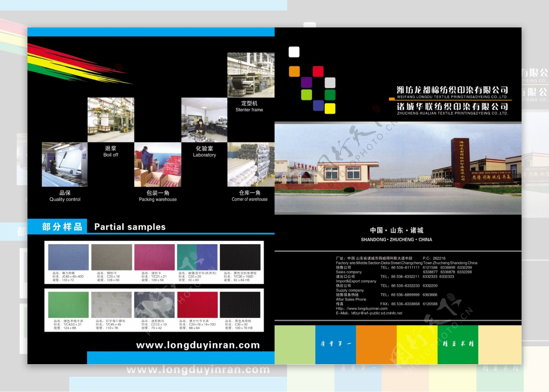Click the 'Stenter frame' caption
Viewport: 549px width, 392px height.
tap(249, 110)
